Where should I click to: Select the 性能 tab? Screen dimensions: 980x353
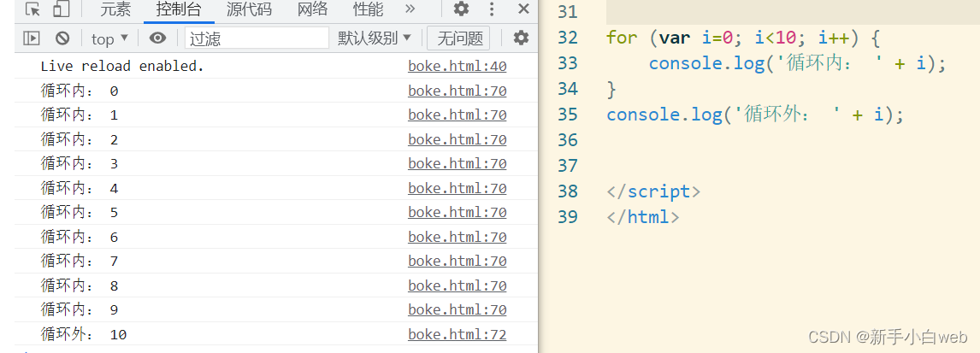(368, 9)
